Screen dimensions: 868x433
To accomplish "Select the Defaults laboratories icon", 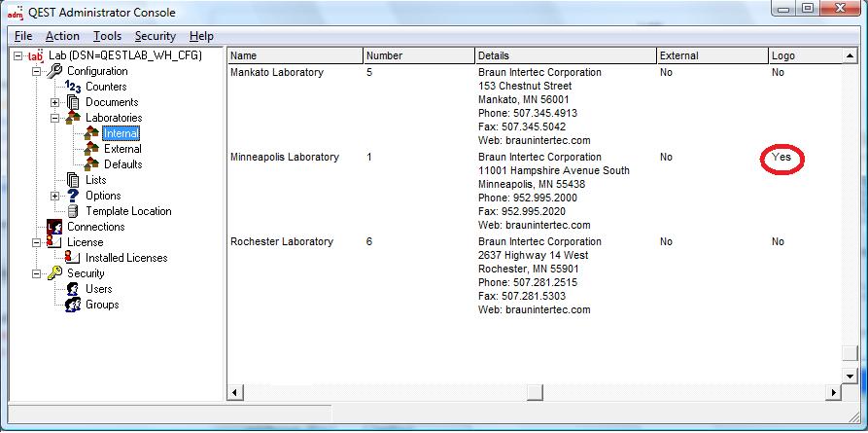I will coord(91,164).
